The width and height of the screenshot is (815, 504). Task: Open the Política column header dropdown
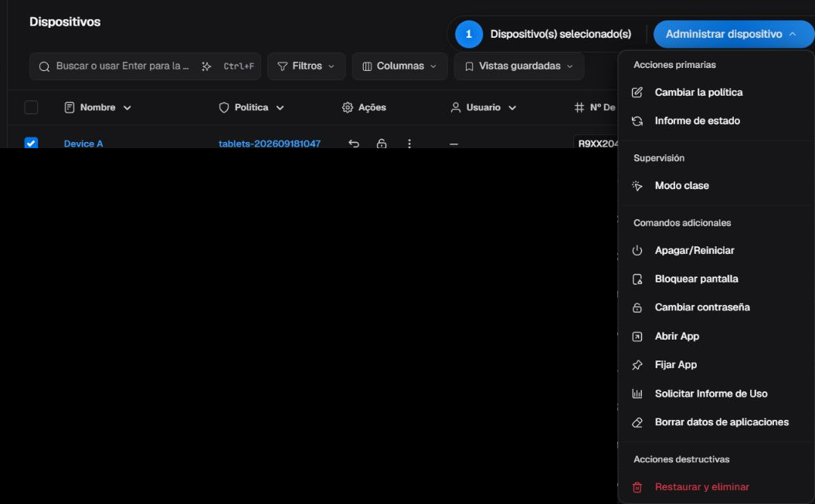[x=252, y=107]
